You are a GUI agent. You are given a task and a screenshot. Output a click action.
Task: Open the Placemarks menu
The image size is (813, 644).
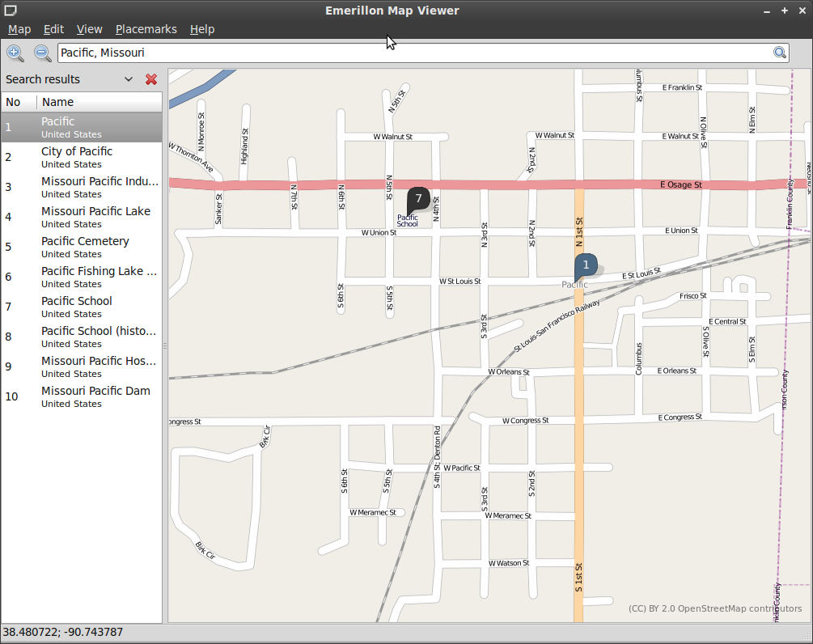pos(146,29)
